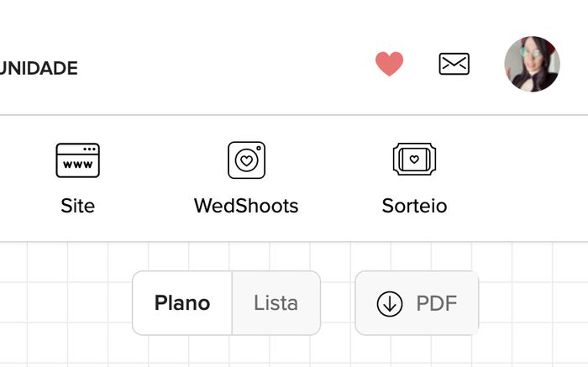Switch to the Lista view
Viewport: 588px width, 367px height.
click(276, 303)
